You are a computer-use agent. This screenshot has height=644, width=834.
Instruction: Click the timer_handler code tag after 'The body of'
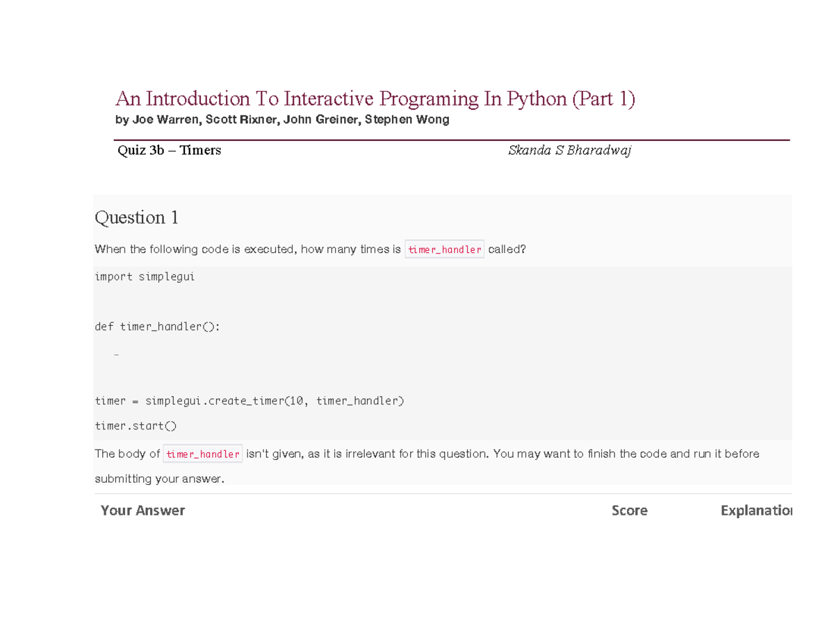tap(203, 454)
